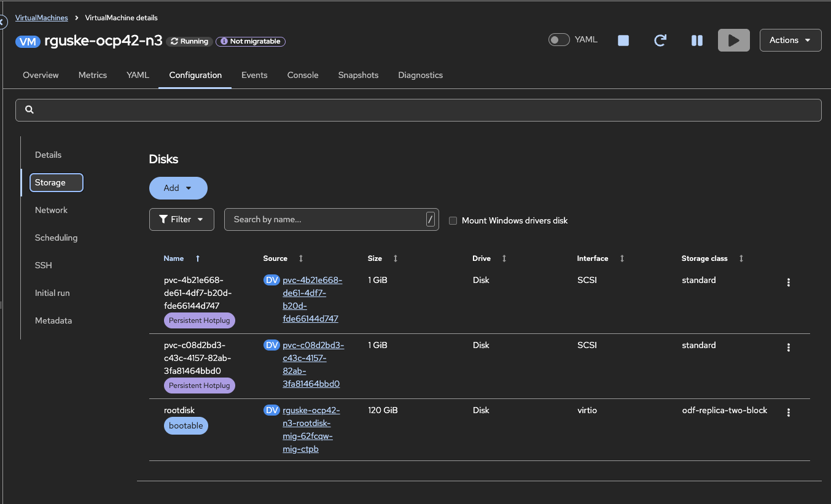Image resolution: width=831 pixels, height=504 pixels.
Task: Click the magnifier icon in configuration search
Action: pyautogui.click(x=29, y=110)
